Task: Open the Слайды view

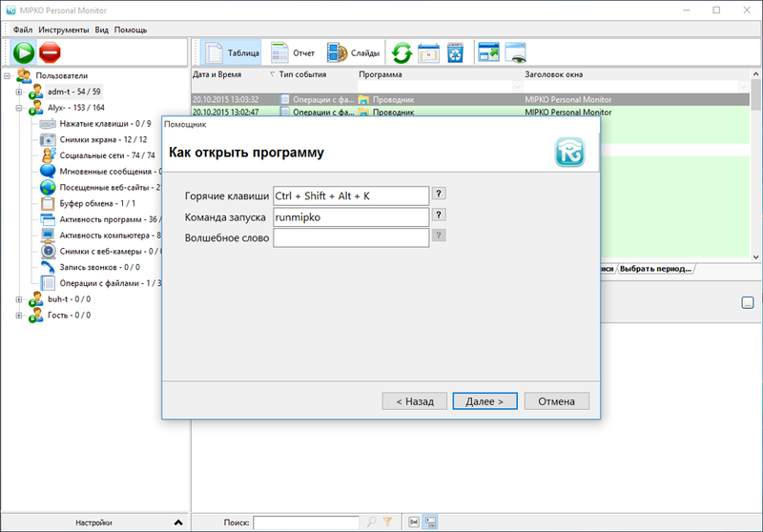Action: coord(354,52)
